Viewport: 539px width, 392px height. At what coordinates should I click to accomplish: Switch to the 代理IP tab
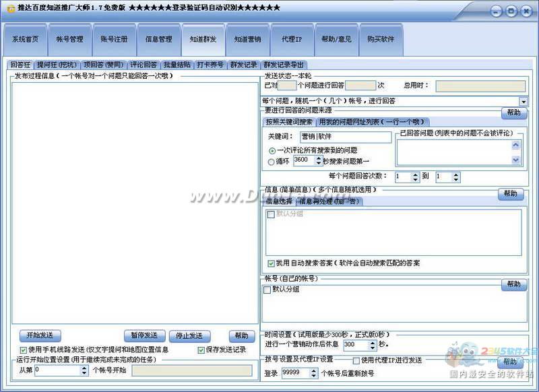(292, 40)
